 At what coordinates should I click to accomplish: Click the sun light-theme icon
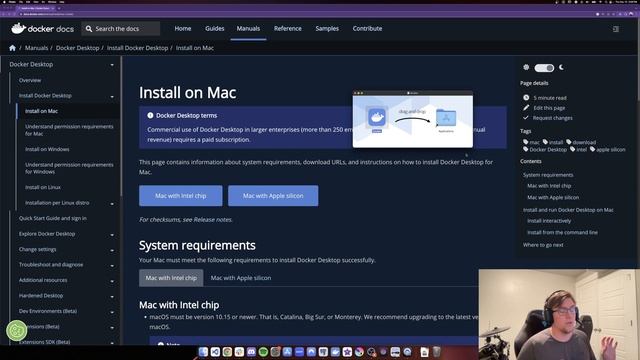point(526,67)
